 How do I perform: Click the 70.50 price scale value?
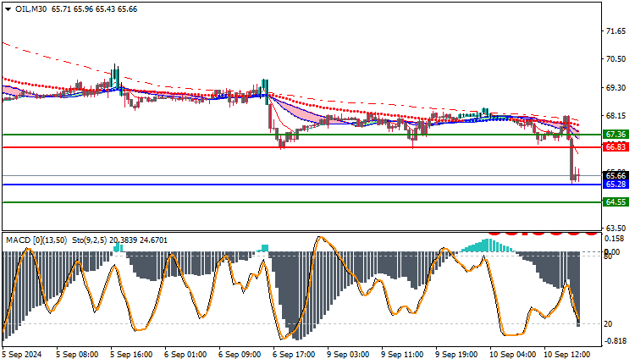616,59
